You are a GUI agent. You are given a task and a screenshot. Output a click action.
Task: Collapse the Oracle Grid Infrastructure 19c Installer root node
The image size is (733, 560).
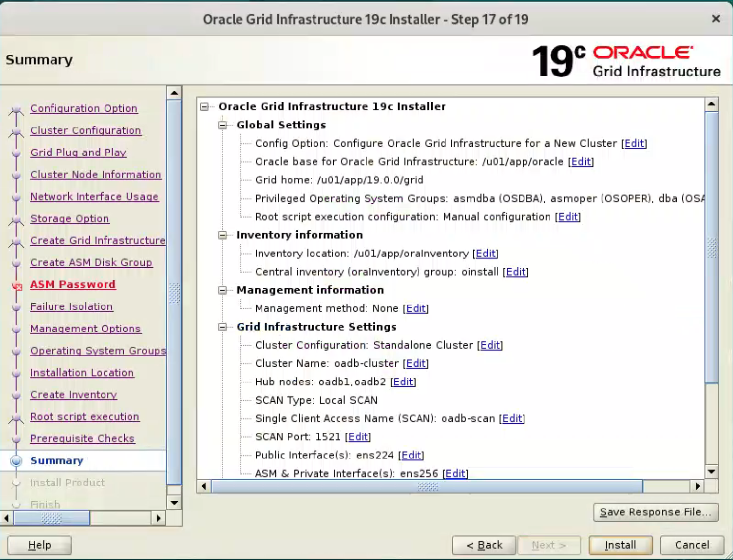coord(205,107)
